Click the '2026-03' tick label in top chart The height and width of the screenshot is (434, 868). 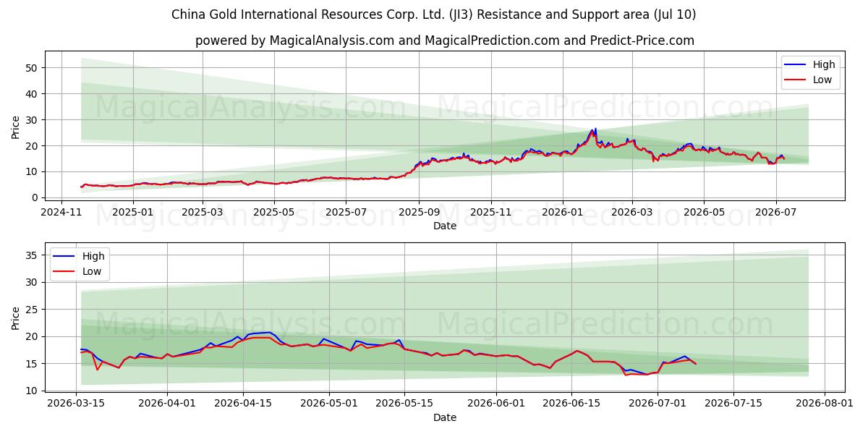pos(631,212)
